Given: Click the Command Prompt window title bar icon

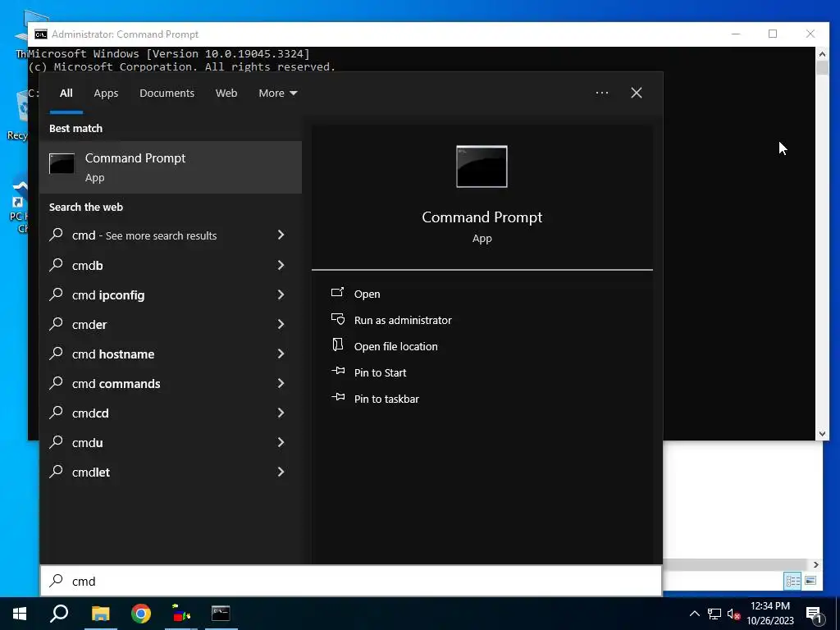Looking at the screenshot, I should (x=41, y=34).
